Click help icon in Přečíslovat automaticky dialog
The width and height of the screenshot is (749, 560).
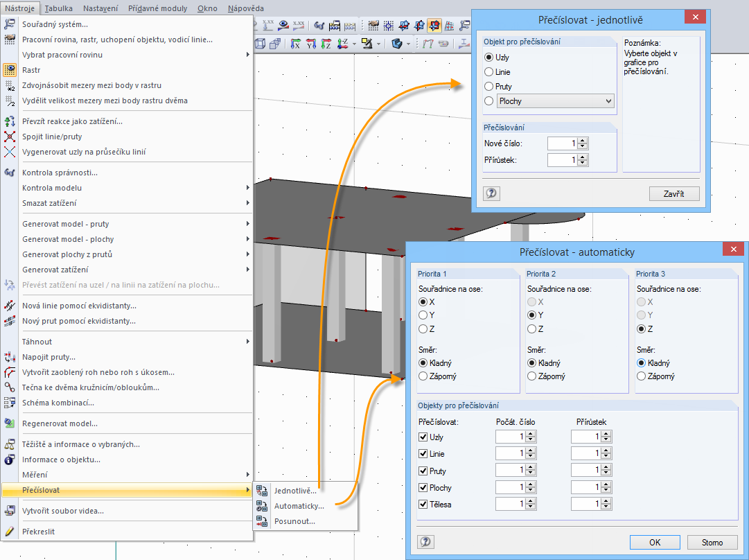[426, 542]
